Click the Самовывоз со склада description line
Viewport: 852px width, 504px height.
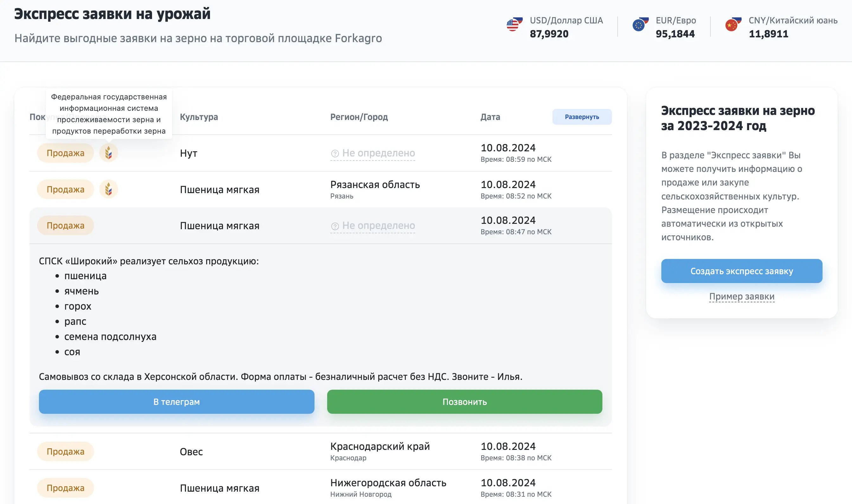[281, 376]
